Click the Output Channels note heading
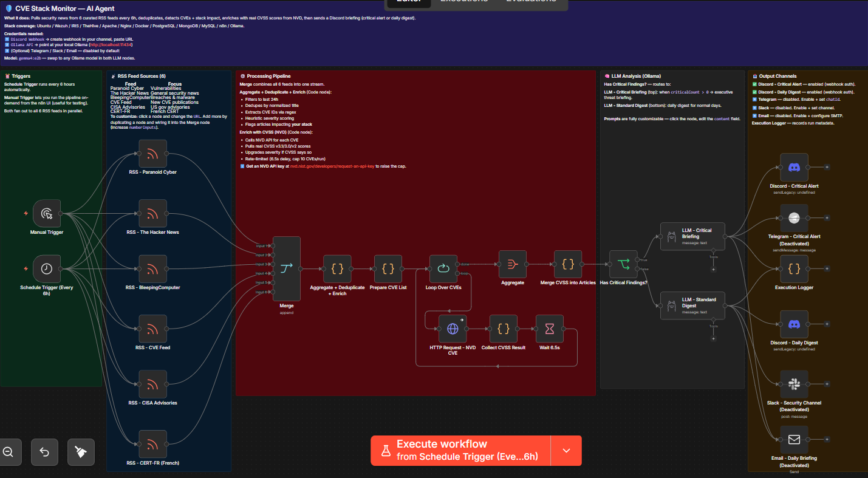The image size is (868, 478). click(x=778, y=76)
